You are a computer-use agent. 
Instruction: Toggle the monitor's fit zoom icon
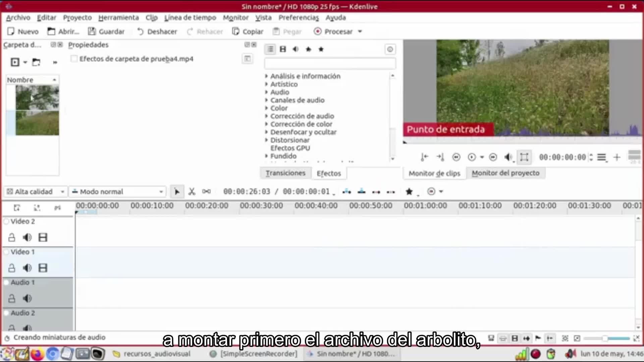pos(524,157)
